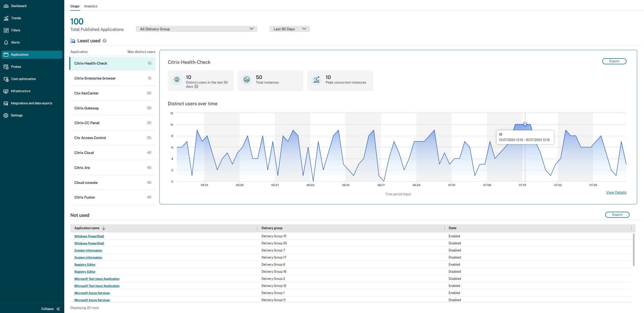
Task: Open the All Delivery Group dropdown
Action: [x=196, y=29]
